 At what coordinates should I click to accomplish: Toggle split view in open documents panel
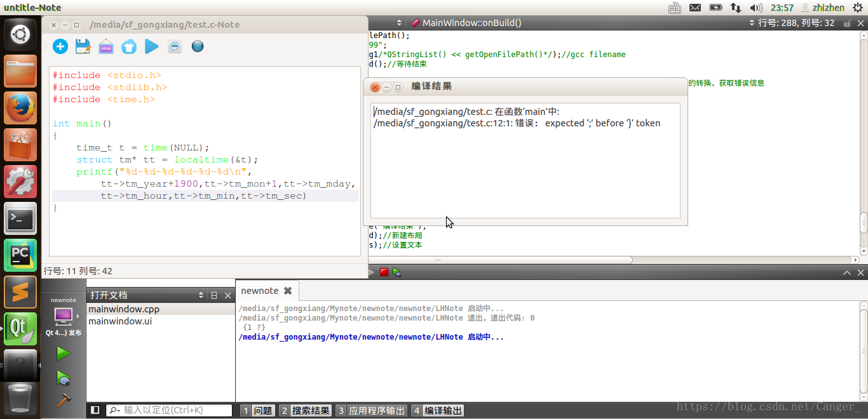[214, 295]
